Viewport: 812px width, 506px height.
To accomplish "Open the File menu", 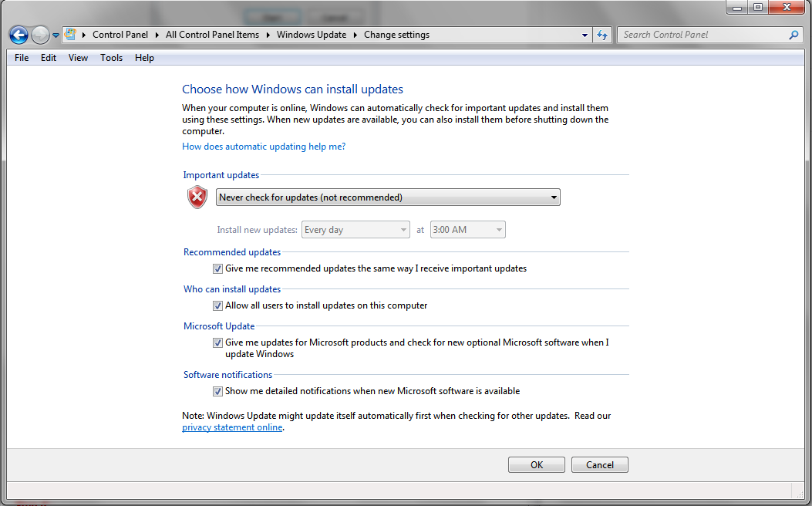I will click(22, 58).
